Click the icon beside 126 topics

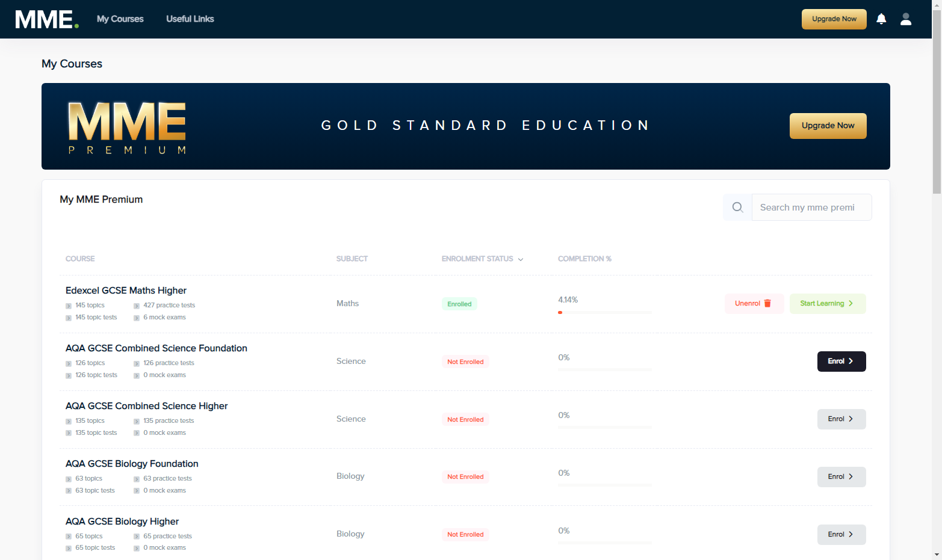(69, 364)
